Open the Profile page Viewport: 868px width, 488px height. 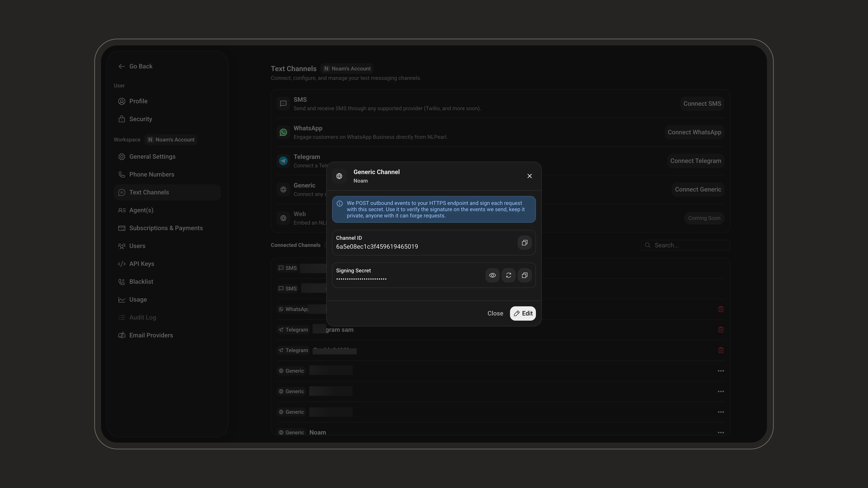click(167, 101)
